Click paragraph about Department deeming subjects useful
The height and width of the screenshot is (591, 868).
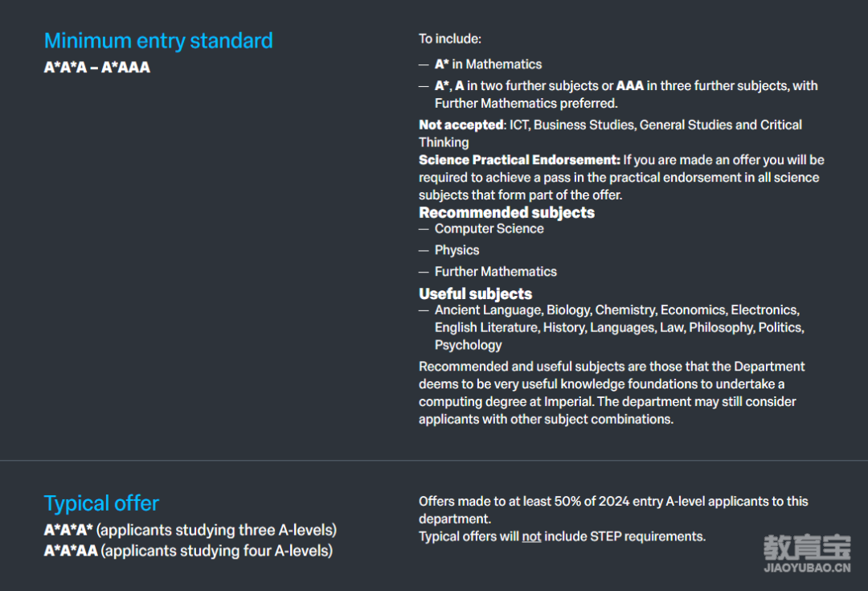pos(612,392)
